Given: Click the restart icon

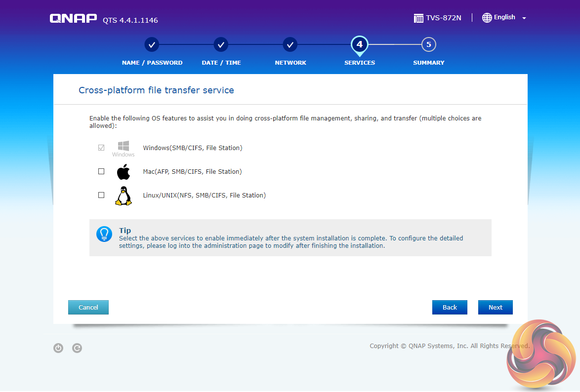Looking at the screenshot, I should point(77,348).
